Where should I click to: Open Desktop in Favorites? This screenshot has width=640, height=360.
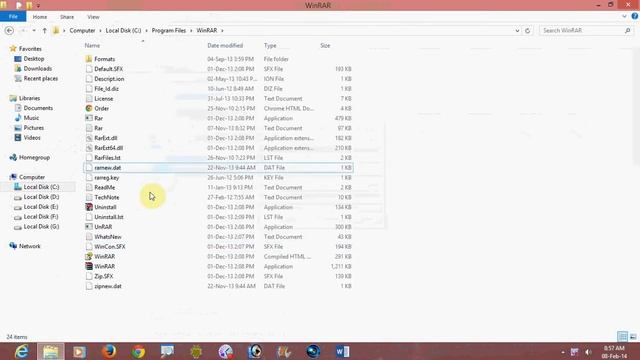tap(33, 59)
